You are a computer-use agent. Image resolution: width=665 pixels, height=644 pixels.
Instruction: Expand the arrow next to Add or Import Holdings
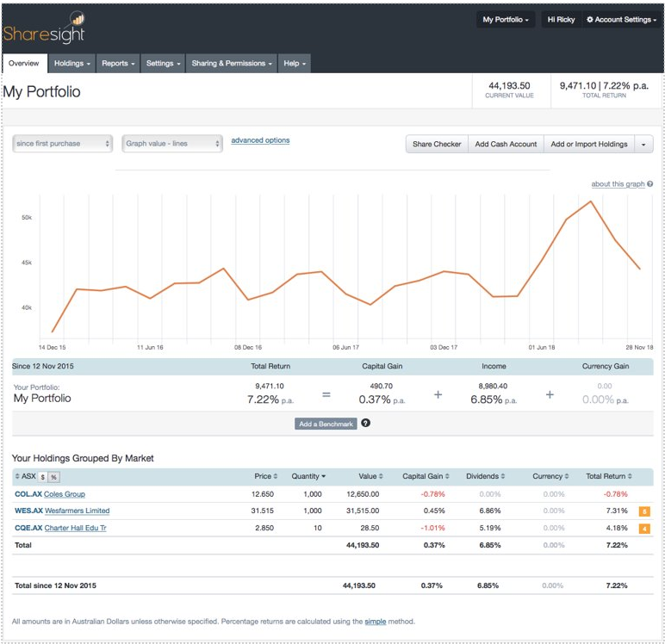click(x=643, y=144)
